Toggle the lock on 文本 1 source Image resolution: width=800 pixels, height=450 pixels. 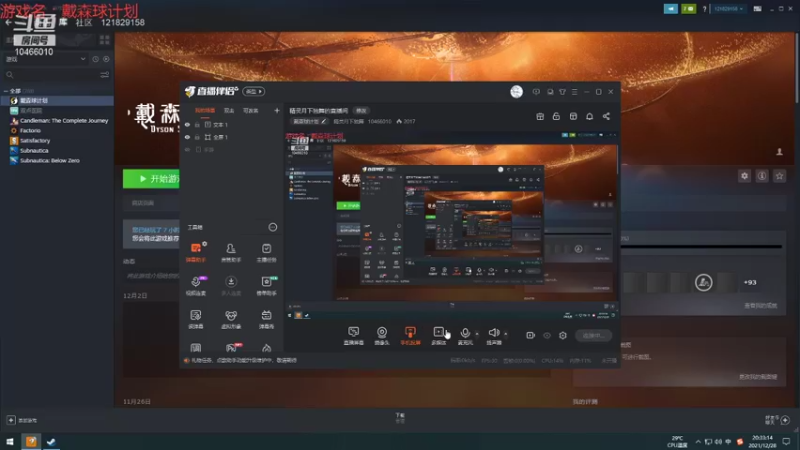point(197,124)
